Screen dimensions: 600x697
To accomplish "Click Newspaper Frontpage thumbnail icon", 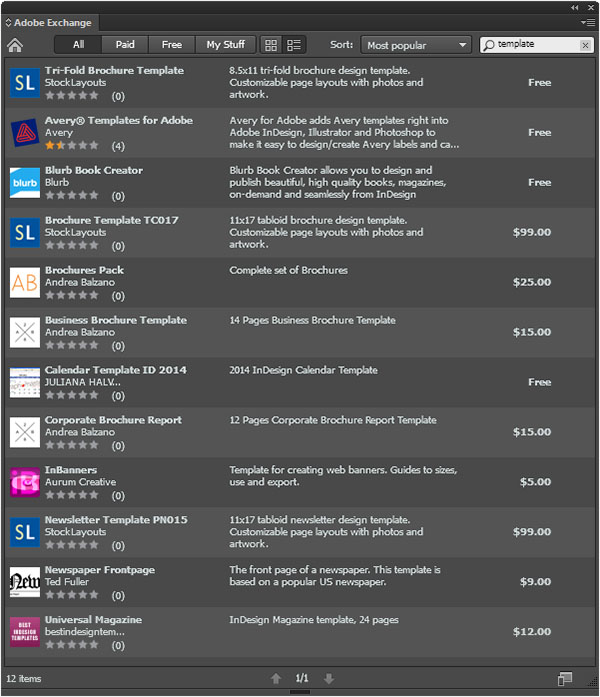I will (25, 581).
